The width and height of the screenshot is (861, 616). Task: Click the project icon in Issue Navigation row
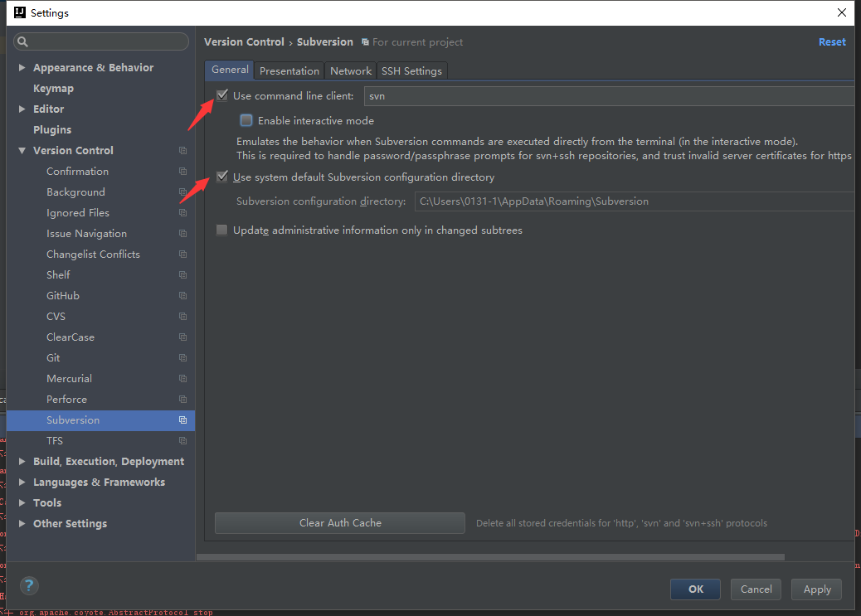click(x=182, y=233)
